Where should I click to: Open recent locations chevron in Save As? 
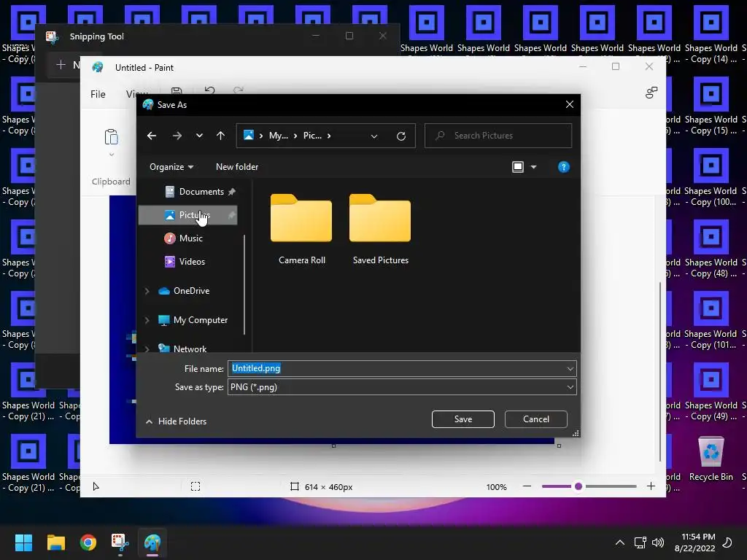(x=199, y=136)
